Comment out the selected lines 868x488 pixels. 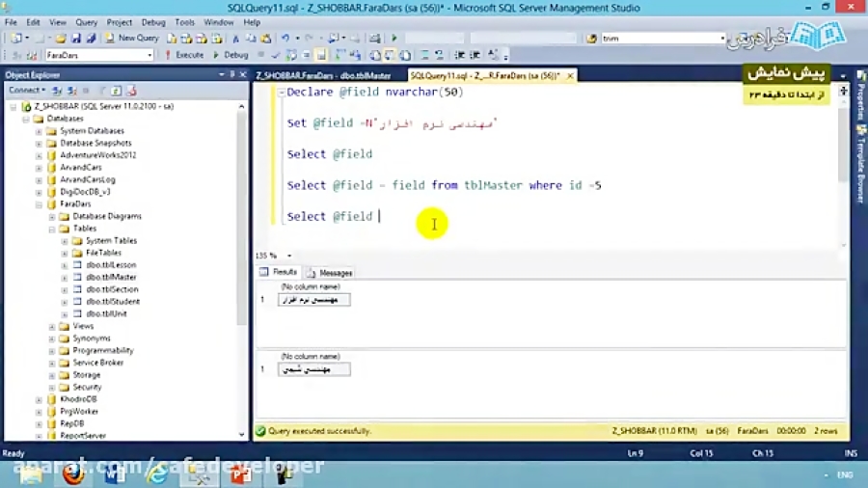point(425,55)
